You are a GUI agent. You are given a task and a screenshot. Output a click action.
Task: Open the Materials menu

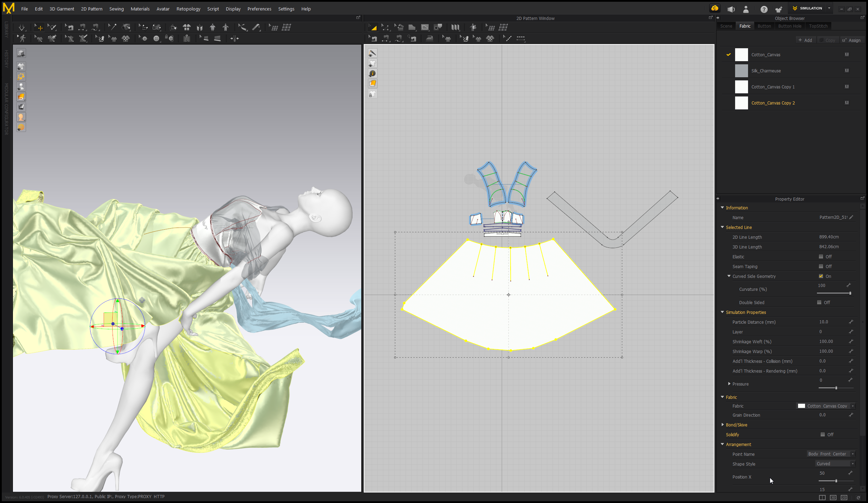click(x=140, y=9)
